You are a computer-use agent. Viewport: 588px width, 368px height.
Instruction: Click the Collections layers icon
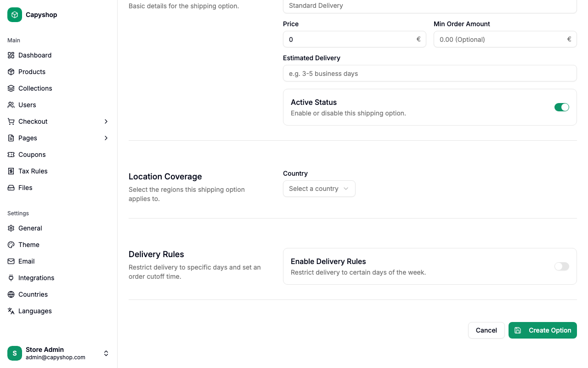[x=11, y=88]
